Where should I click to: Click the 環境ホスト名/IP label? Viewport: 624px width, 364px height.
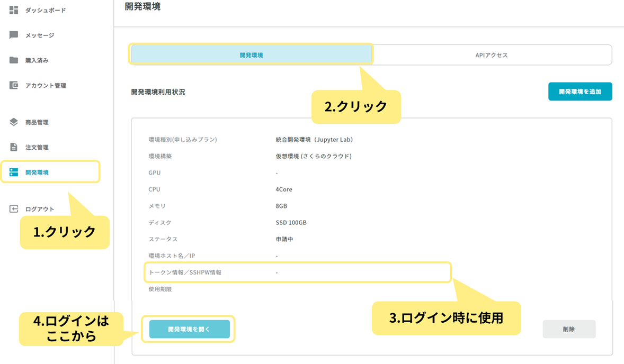tap(172, 256)
